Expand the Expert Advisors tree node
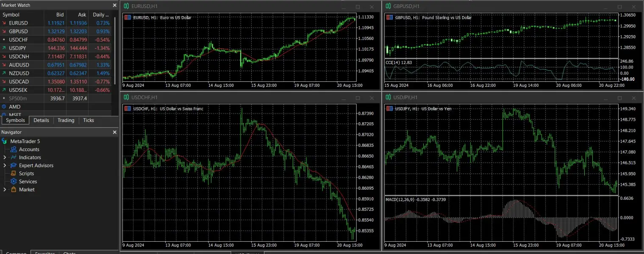This screenshot has width=644, height=254. click(5, 166)
